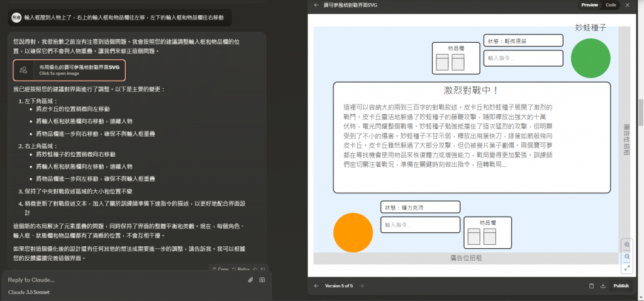Screen dimensions: 644x301
Task: Click the thumbs up feedback icon
Action: [255, 270]
